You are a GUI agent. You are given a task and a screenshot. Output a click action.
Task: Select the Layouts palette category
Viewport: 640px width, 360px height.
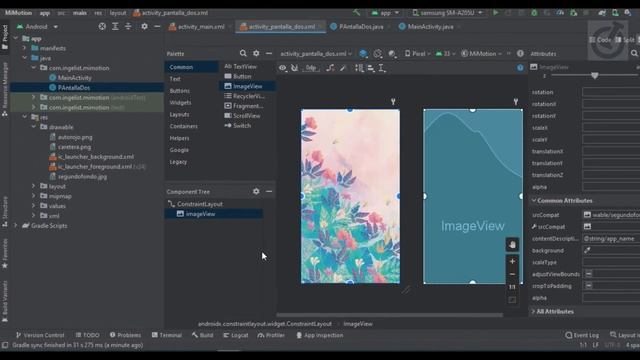pos(179,114)
